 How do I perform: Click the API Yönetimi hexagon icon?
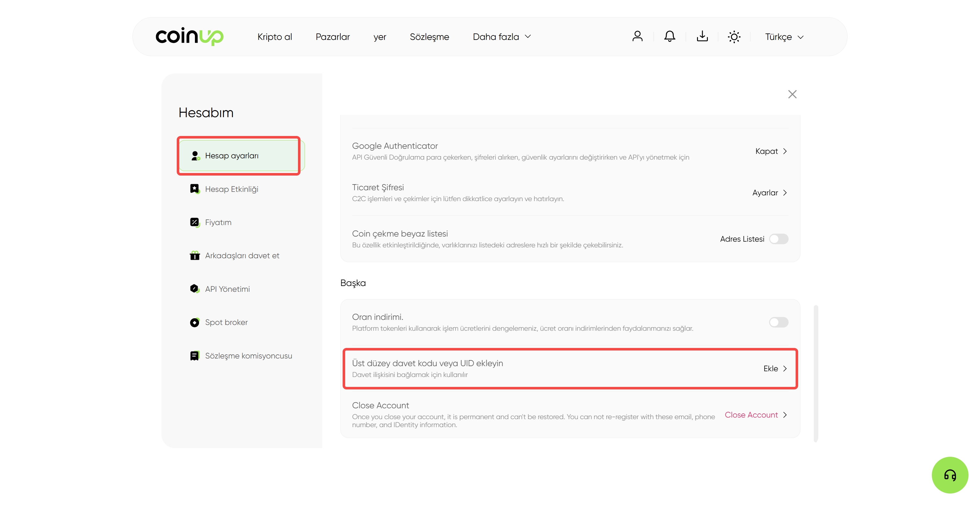(x=195, y=289)
